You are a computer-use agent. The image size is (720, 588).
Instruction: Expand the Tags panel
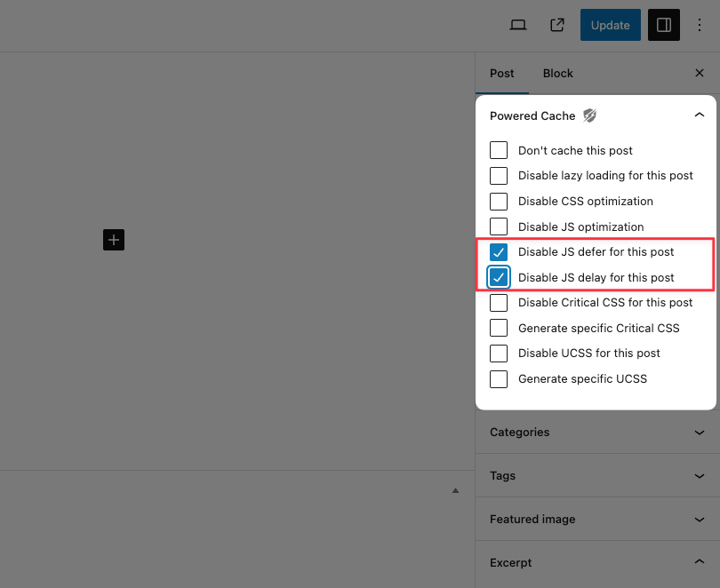[x=596, y=475]
